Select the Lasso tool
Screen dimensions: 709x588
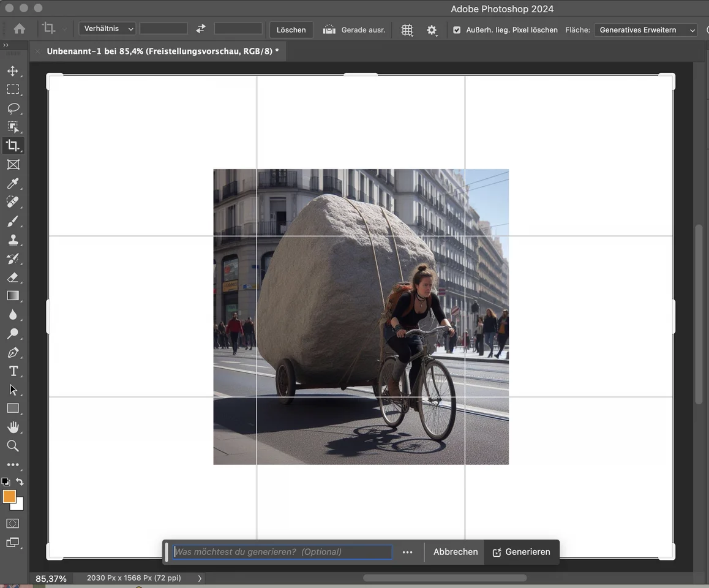[x=13, y=108]
